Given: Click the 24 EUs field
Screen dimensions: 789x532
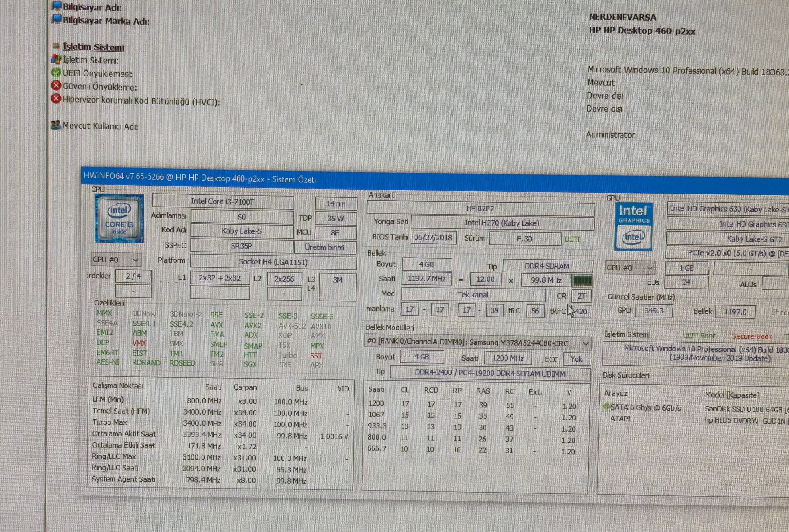Looking at the screenshot, I should click(x=686, y=282).
